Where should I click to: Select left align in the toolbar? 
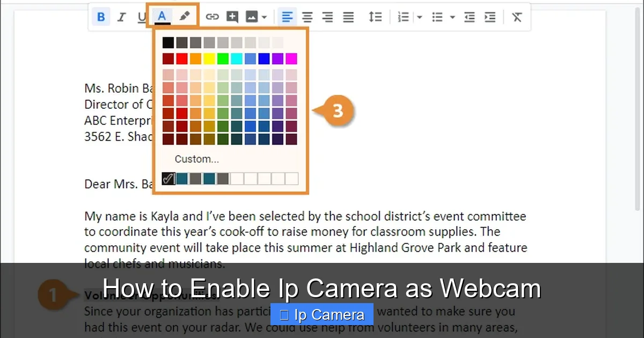click(288, 17)
